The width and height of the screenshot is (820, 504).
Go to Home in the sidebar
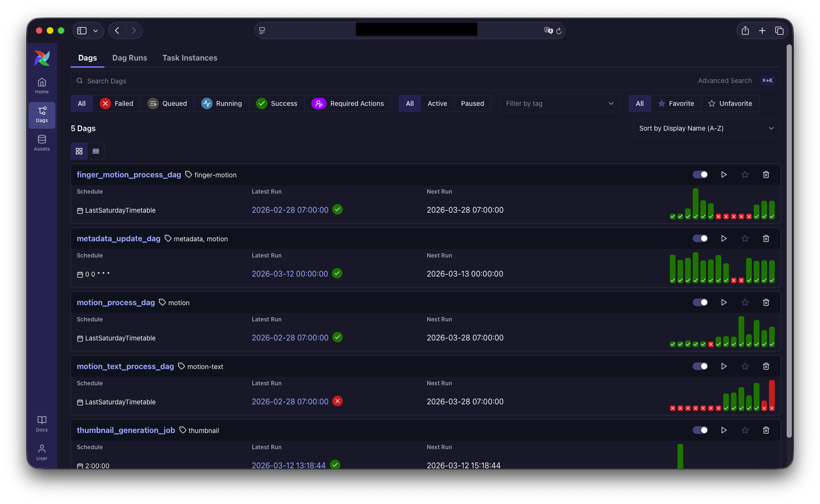tap(42, 86)
